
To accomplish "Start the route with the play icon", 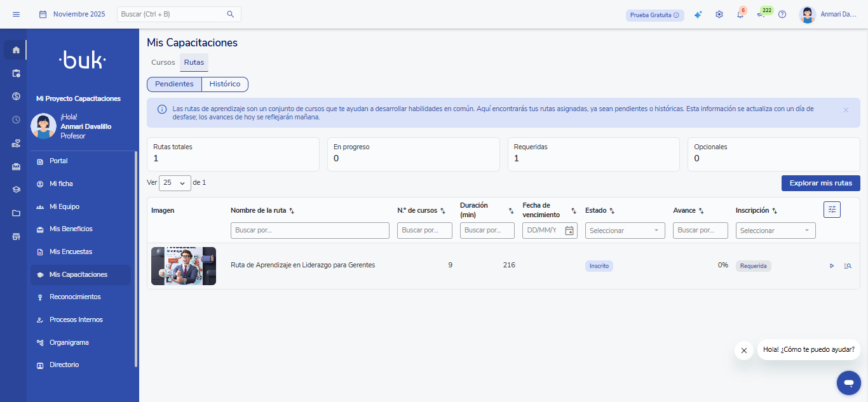I will click(832, 266).
